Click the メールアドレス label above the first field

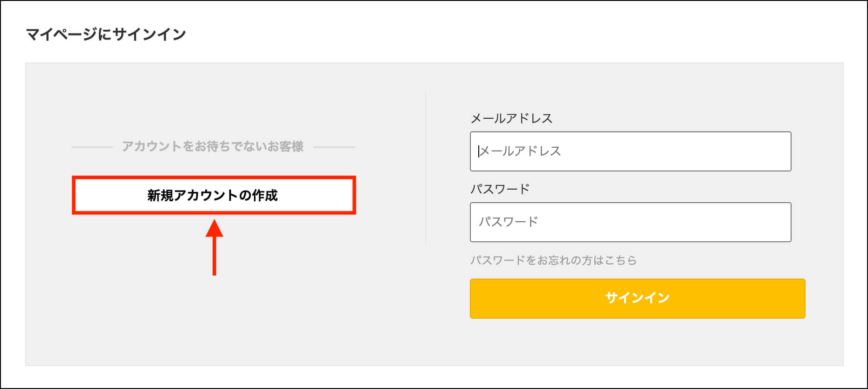(511, 118)
